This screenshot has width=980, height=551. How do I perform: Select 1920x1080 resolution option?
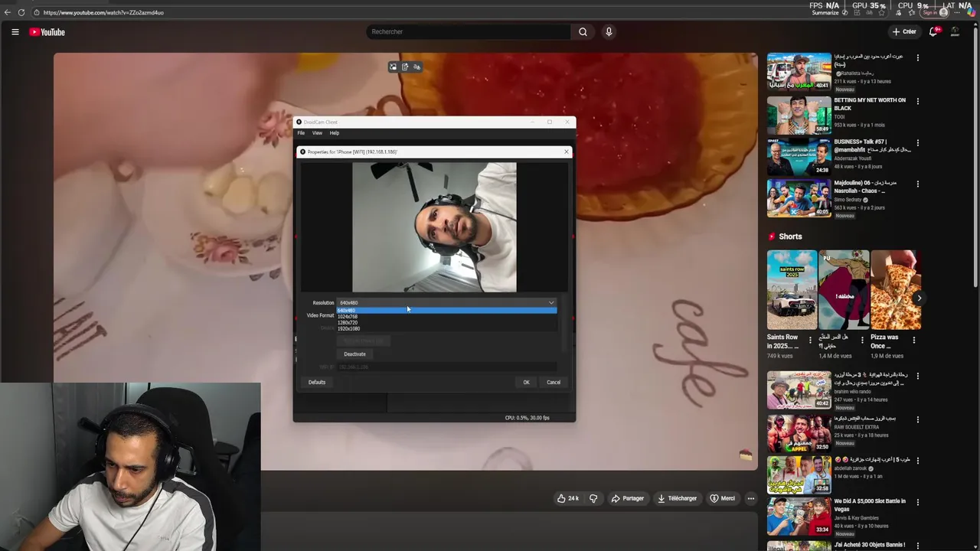point(446,328)
